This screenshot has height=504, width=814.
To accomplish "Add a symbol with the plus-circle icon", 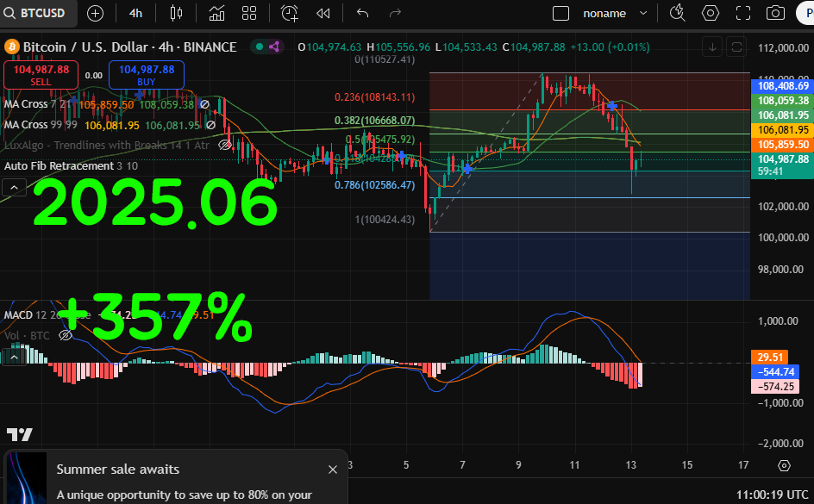I will (95, 14).
